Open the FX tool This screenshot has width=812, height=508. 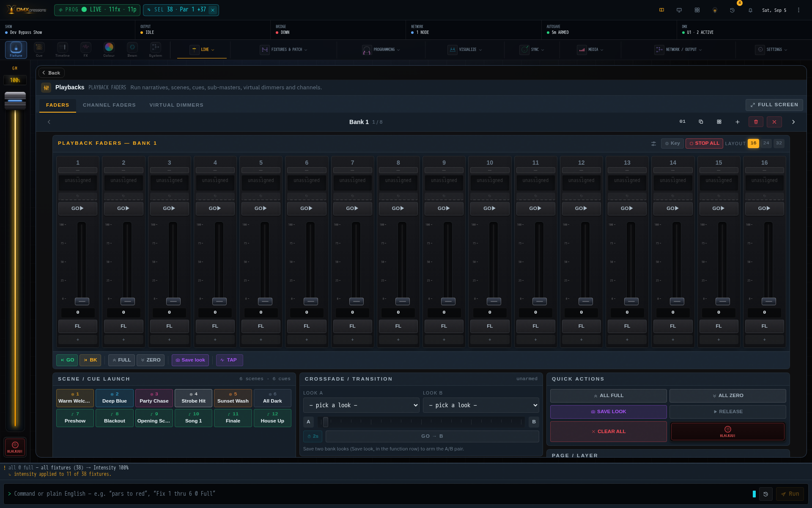coord(86,50)
